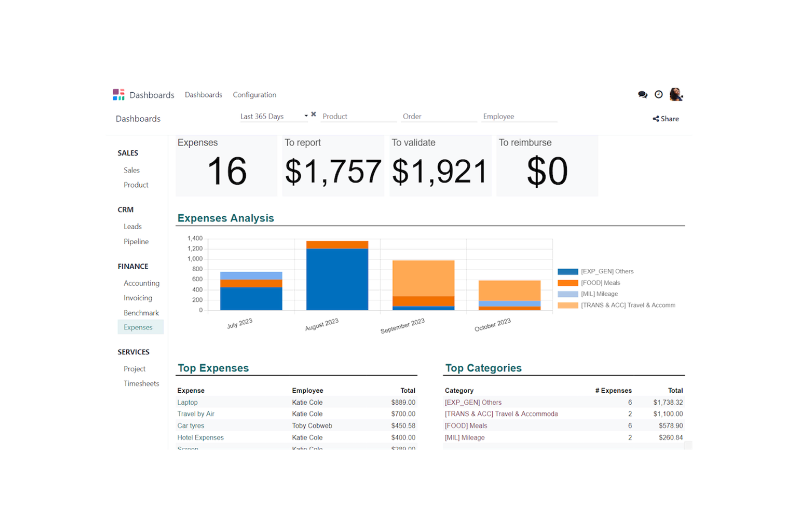Click the Order filter input
The width and height of the screenshot is (798, 532).
[x=439, y=116]
